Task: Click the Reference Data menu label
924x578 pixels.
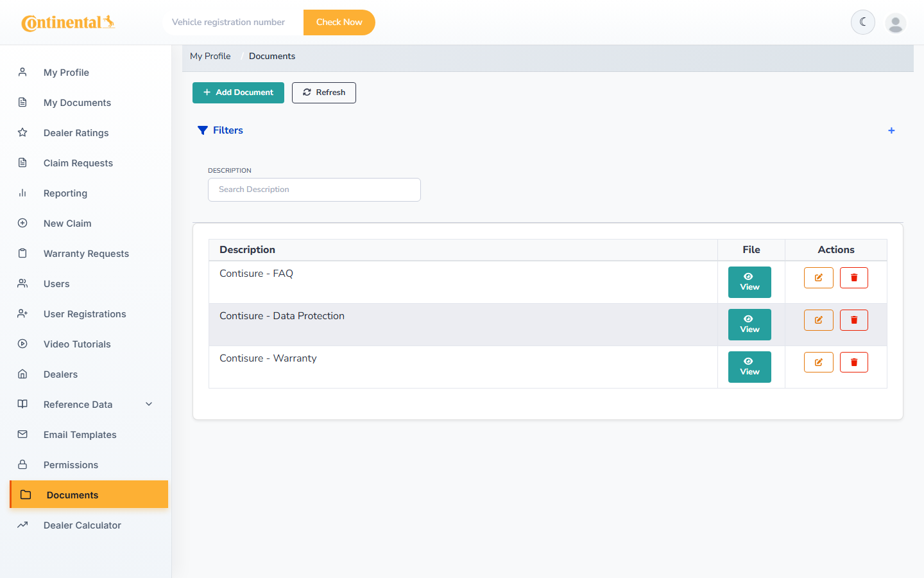Action: point(78,405)
